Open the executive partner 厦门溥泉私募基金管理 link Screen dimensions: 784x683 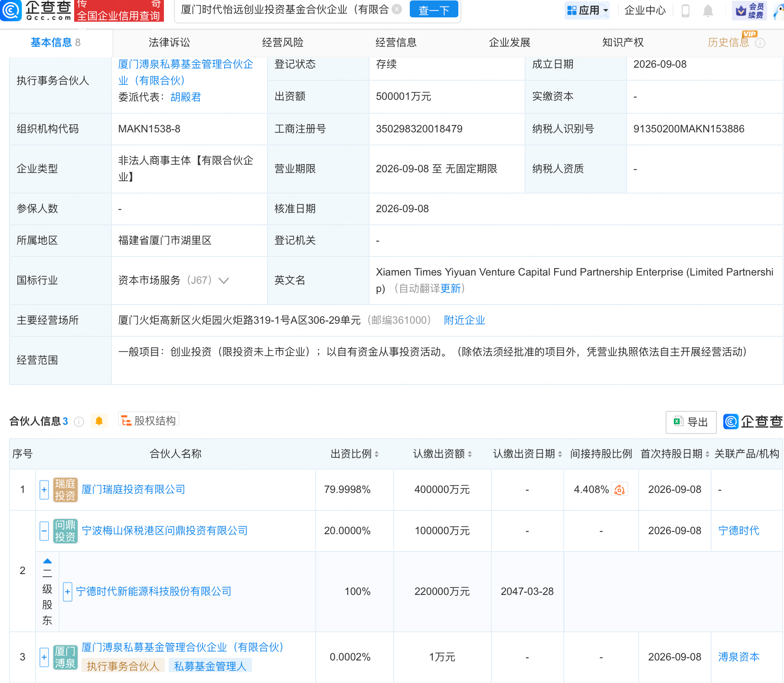click(x=186, y=72)
